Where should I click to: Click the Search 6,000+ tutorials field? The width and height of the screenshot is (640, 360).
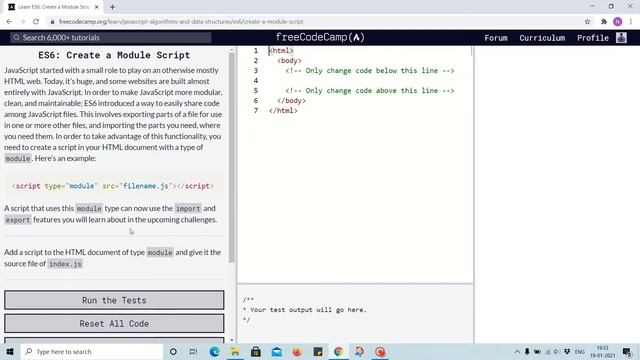(111, 38)
